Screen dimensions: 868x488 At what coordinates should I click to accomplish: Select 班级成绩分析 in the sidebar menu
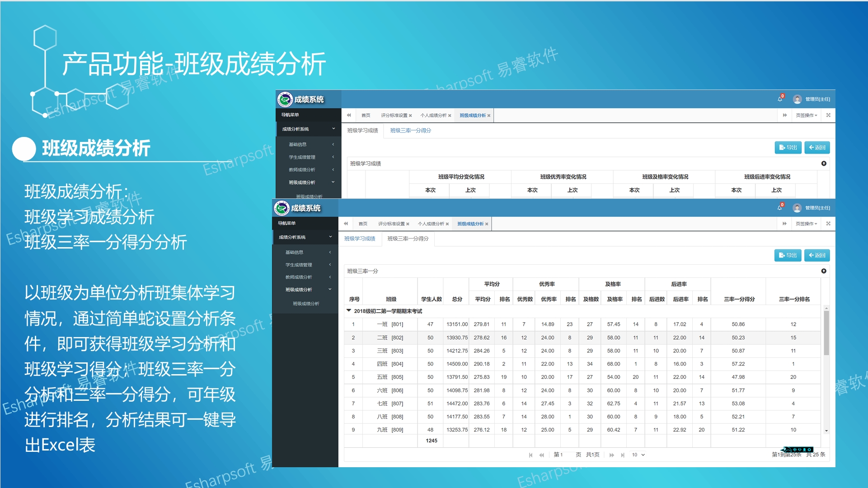(x=307, y=303)
